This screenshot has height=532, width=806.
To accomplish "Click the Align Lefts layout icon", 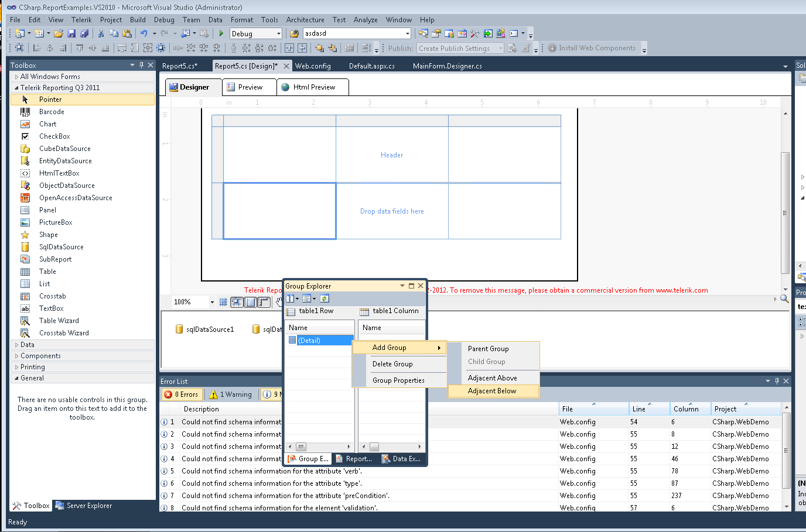I will pyautogui.click(x=37, y=48).
